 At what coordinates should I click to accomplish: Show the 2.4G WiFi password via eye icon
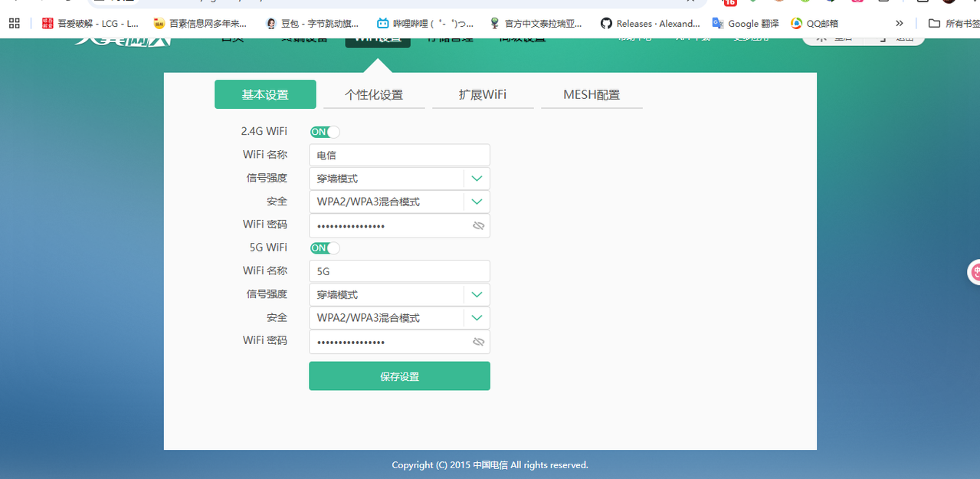pyautogui.click(x=479, y=226)
